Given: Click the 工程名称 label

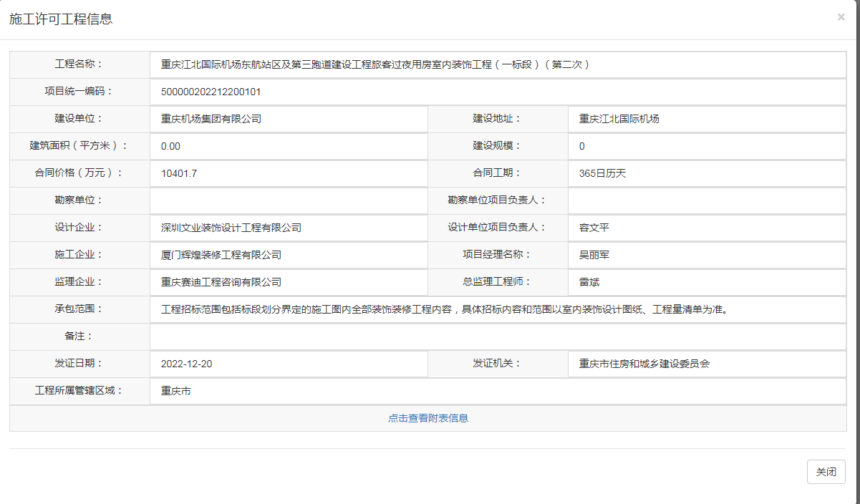Looking at the screenshot, I should pyautogui.click(x=79, y=64).
